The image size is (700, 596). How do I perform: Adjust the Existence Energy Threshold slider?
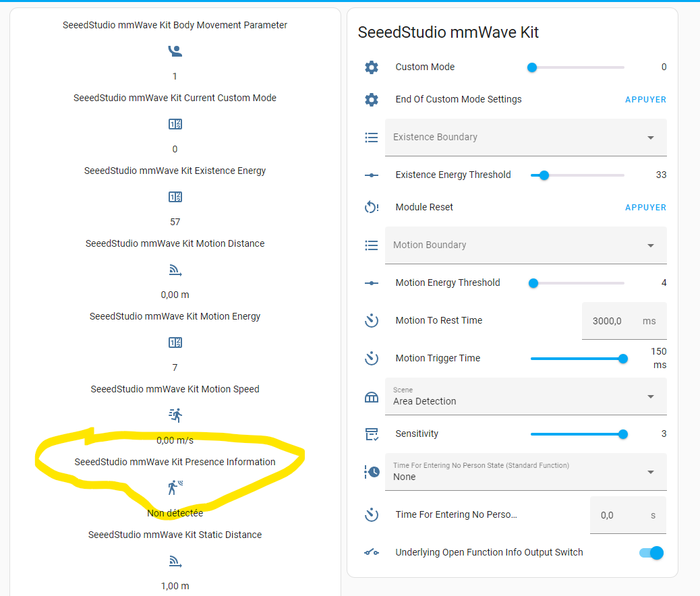click(x=577, y=175)
